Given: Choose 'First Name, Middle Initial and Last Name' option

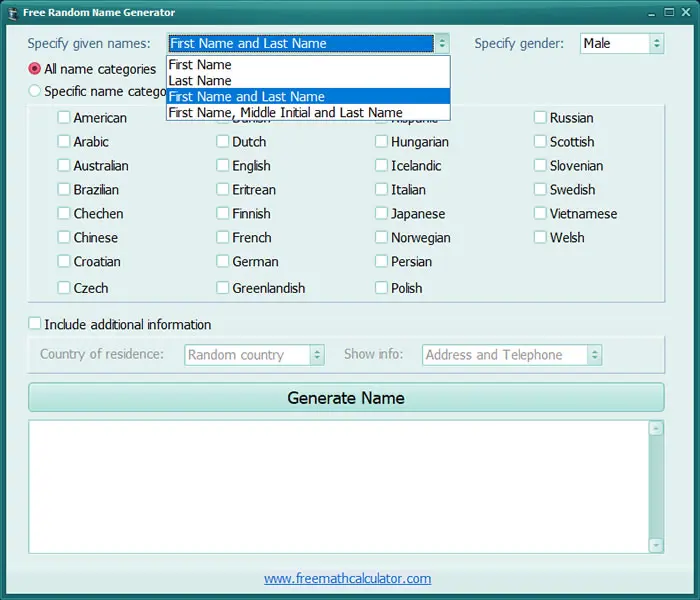Looking at the screenshot, I should [308, 112].
